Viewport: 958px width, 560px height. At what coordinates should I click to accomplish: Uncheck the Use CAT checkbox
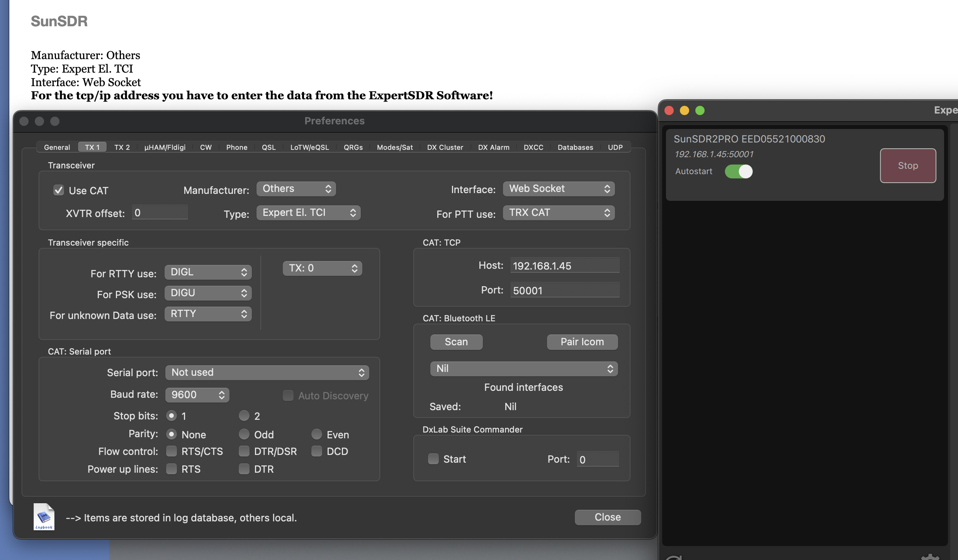click(x=59, y=190)
